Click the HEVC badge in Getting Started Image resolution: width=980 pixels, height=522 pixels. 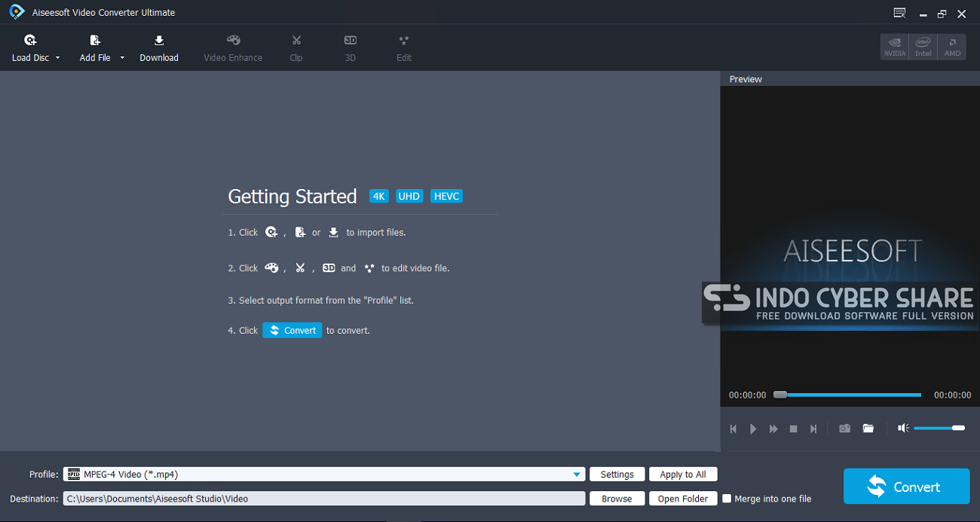tap(446, 197)
